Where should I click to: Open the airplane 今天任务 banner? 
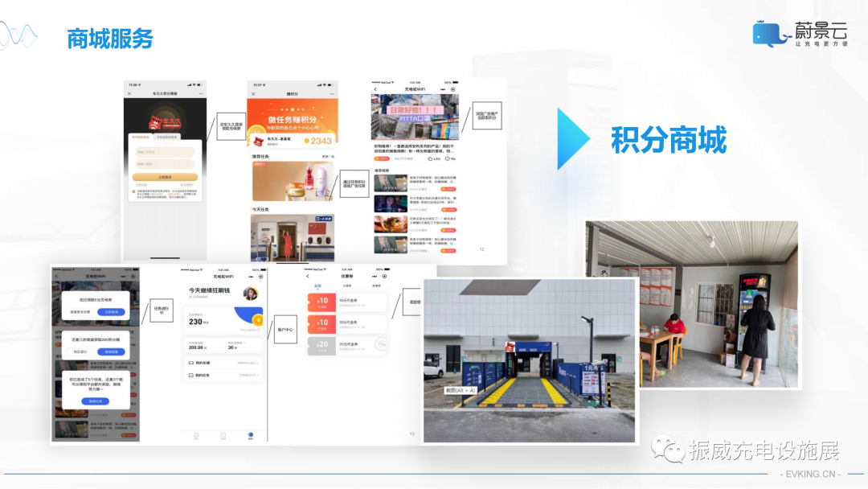pos(293,237)
